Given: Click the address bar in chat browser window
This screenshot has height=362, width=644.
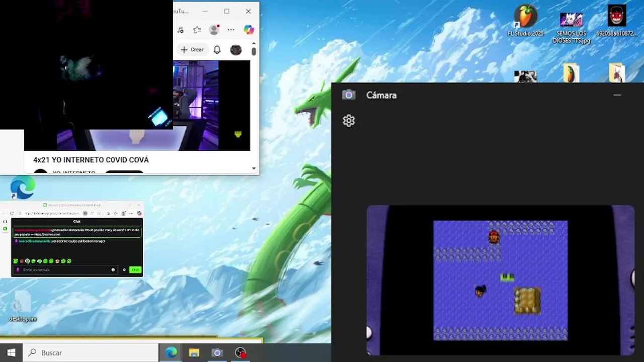Looking at the screenshot, I should 52,213.
